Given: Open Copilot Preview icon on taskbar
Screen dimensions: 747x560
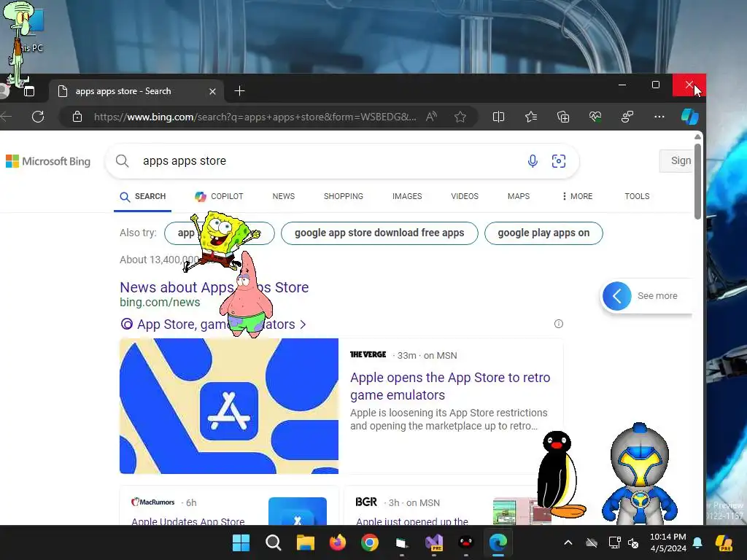Looking at the screenshot, I should click(x=724, y=542).
